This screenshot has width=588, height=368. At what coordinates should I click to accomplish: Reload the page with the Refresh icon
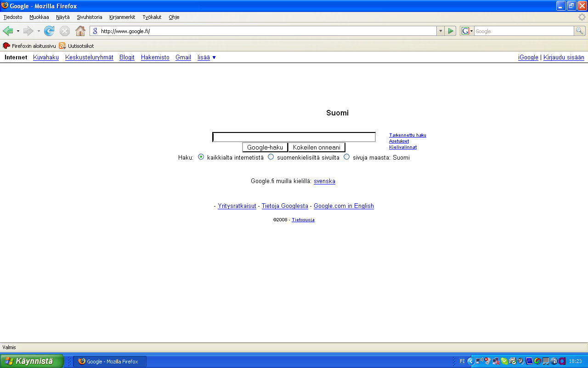coord(49,31)
